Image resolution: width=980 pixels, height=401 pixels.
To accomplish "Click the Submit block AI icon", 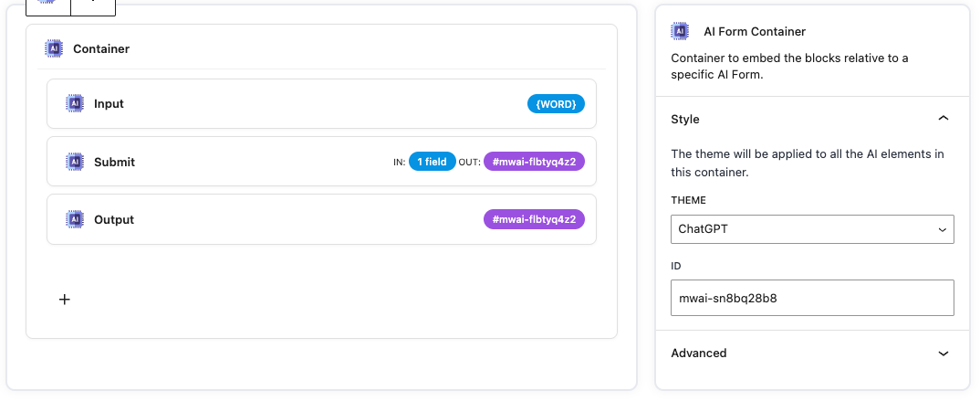I will click(x=75, y=162).
